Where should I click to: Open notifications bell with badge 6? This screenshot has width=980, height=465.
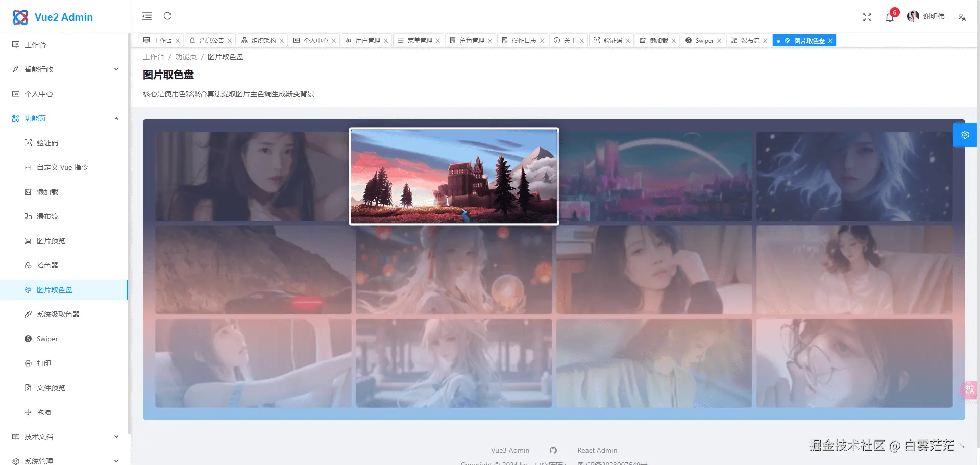click(890, 17)
